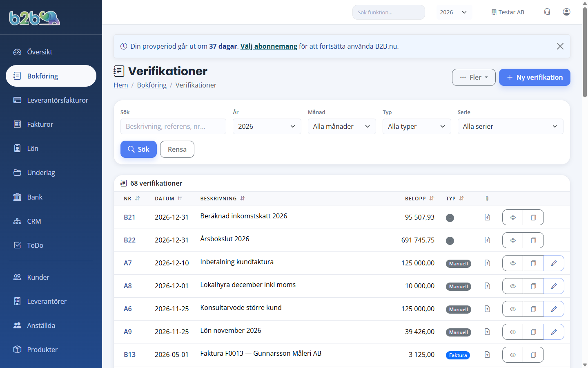Focus the Sök funktion search field
588x368 pixels.
[389, 12]
